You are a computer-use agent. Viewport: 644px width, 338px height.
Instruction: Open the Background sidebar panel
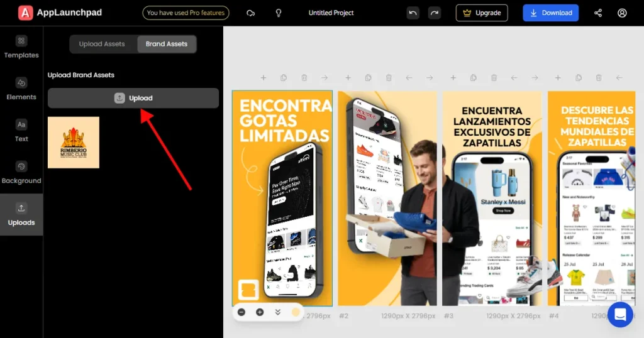(21, 173)
